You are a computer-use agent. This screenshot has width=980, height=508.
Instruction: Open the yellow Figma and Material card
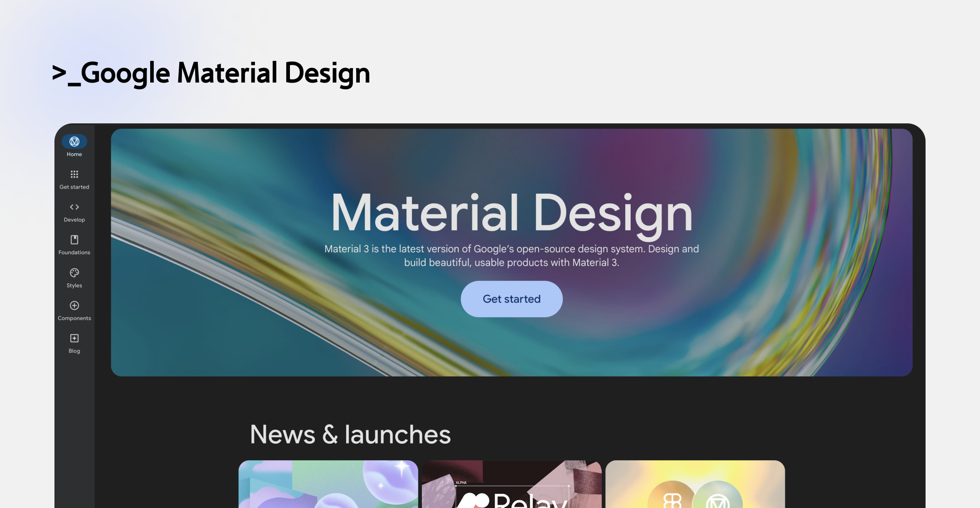click(x=695, y=484)
